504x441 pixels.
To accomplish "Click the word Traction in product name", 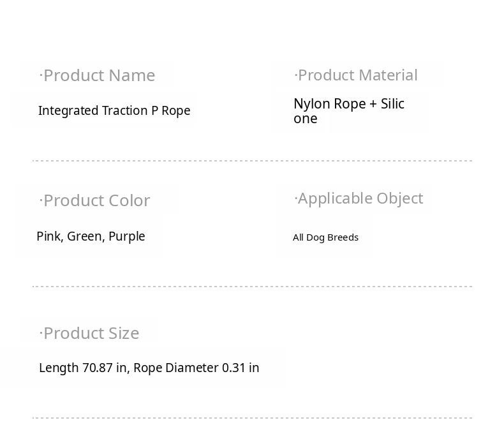I will 124,111.
